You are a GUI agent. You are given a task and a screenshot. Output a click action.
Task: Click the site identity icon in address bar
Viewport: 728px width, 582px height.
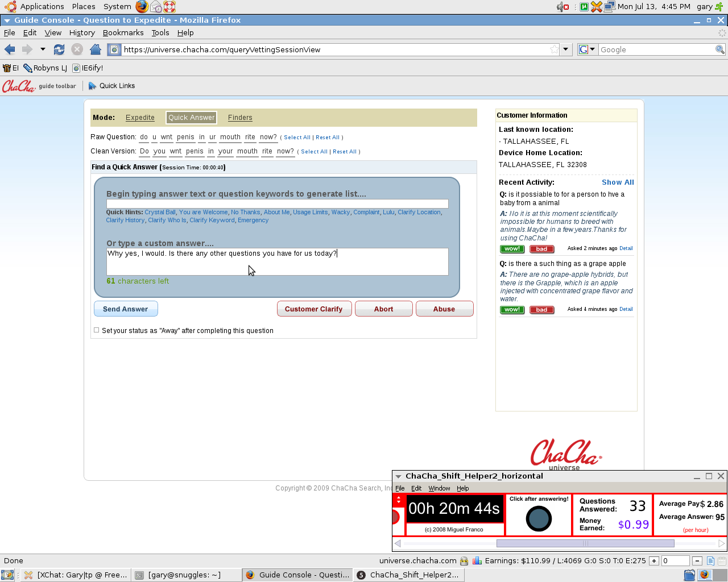pos(114,49)
